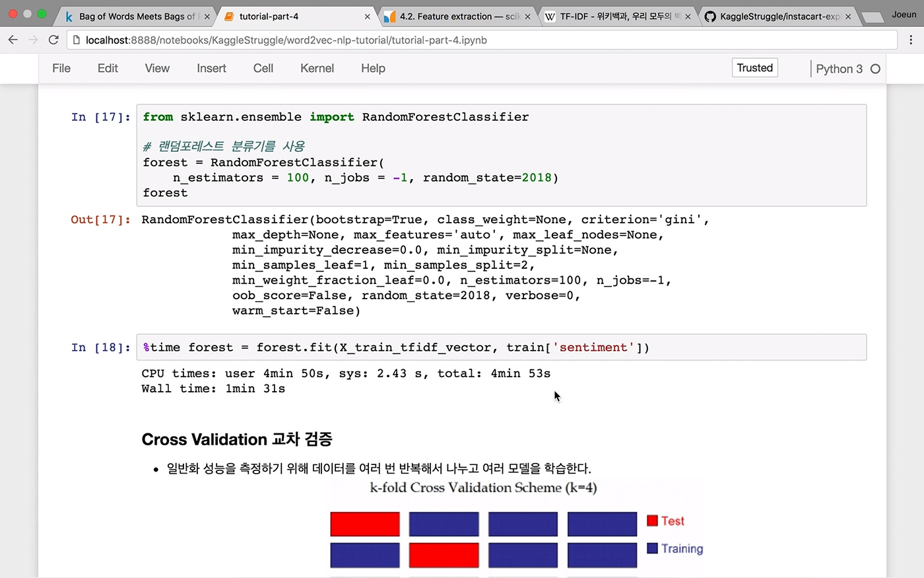
Task: Click the browser forward arrow
Action: 34,40
